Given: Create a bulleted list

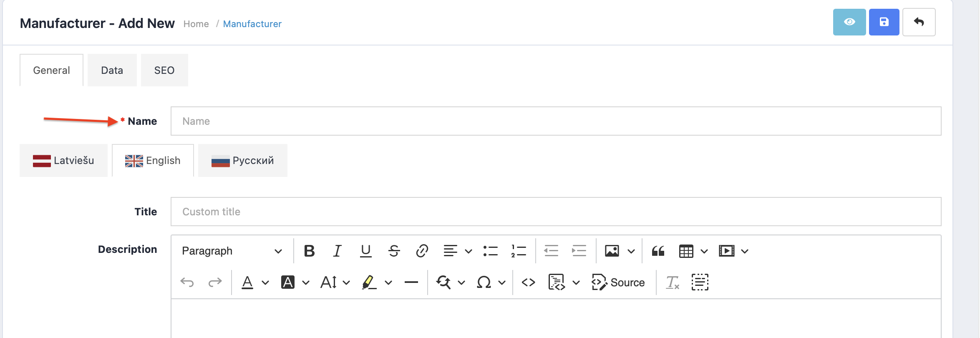Looking at the screenshot, I should [x=490, y=251].
